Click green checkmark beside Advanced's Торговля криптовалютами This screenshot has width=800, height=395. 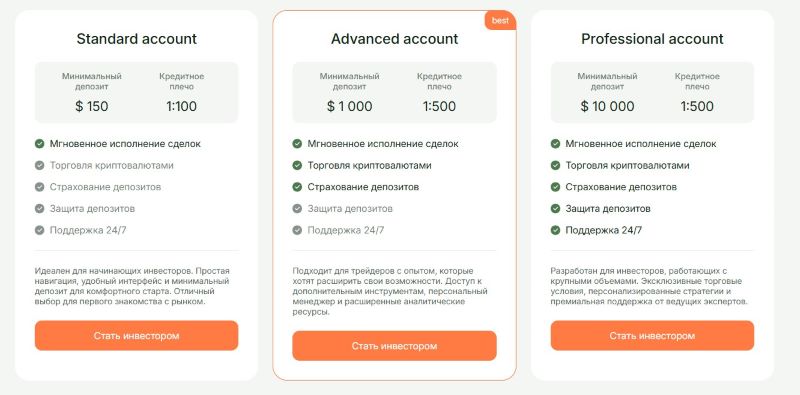[x=297, y=165]
